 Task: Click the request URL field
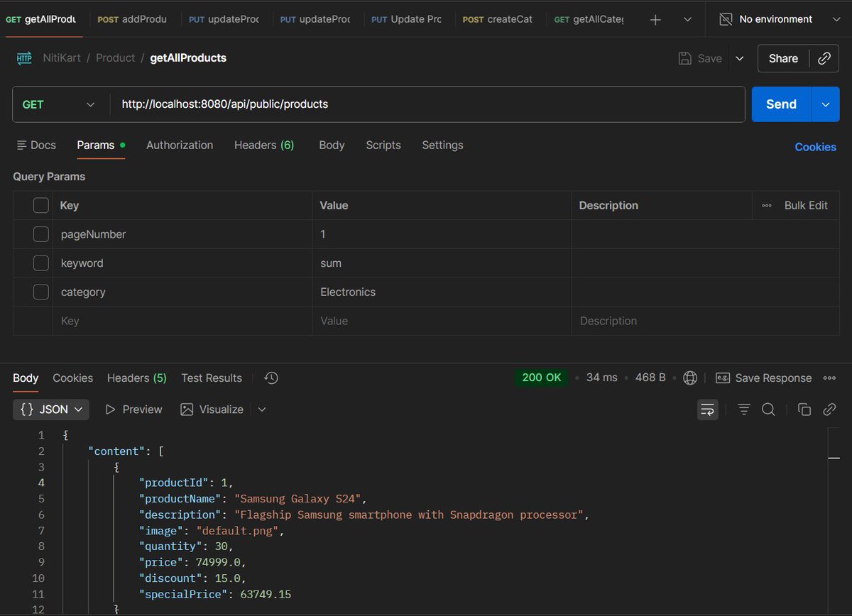point(427,104)
